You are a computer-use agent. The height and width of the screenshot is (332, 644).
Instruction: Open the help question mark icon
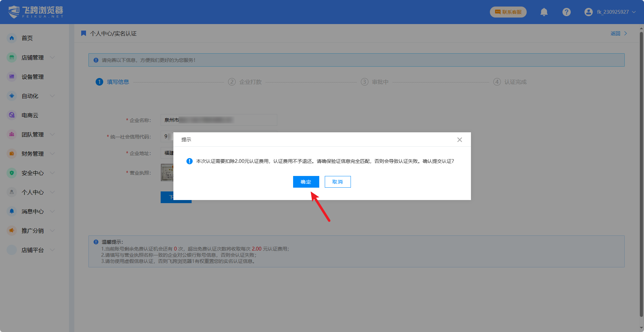point(566,12)
